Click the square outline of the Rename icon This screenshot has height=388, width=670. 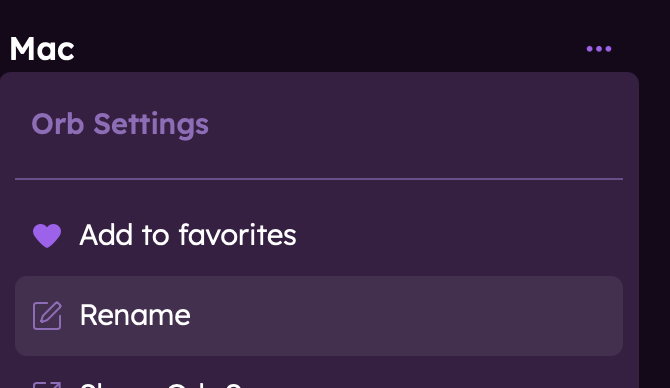46,317
